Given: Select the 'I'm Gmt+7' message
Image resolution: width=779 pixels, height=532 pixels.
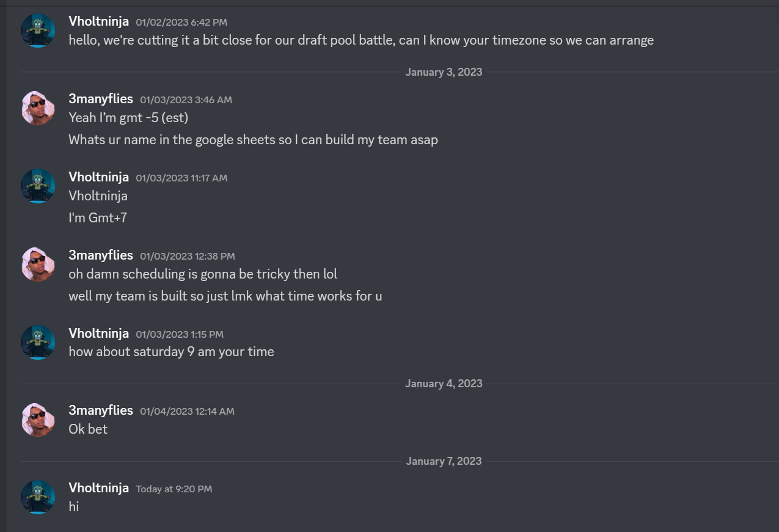Looking at the screenshot, I should [98, 217].
